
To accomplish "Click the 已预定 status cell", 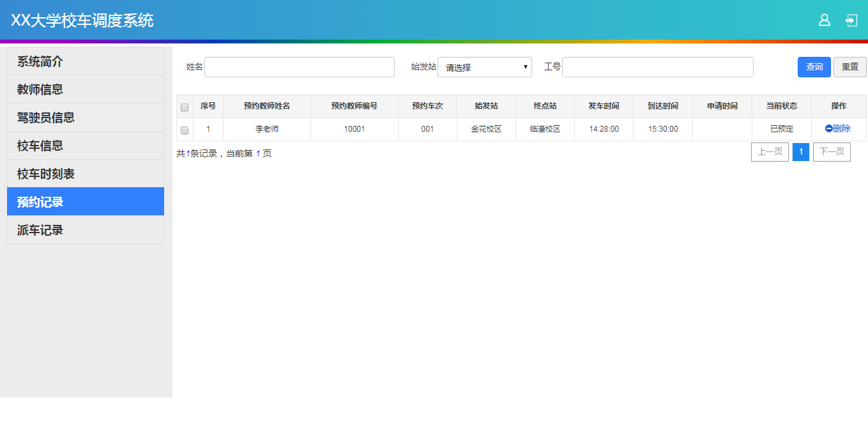I will 782,129.
